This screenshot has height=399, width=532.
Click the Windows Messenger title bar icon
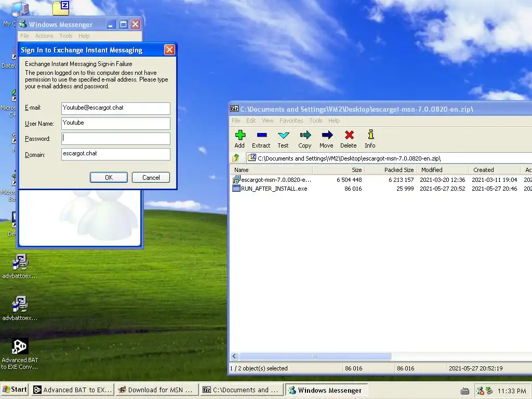[x=23, y=24]
